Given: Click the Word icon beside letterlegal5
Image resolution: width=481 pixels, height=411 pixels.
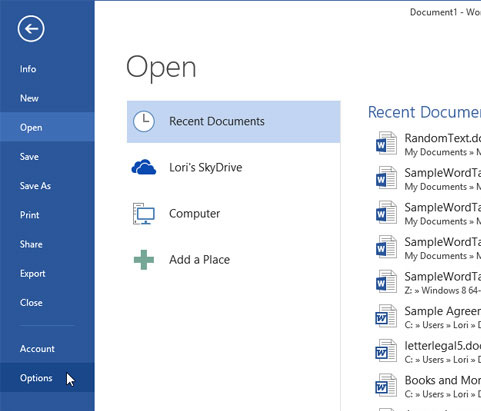Looking at the screenshot, I should (x=386, y=352).
